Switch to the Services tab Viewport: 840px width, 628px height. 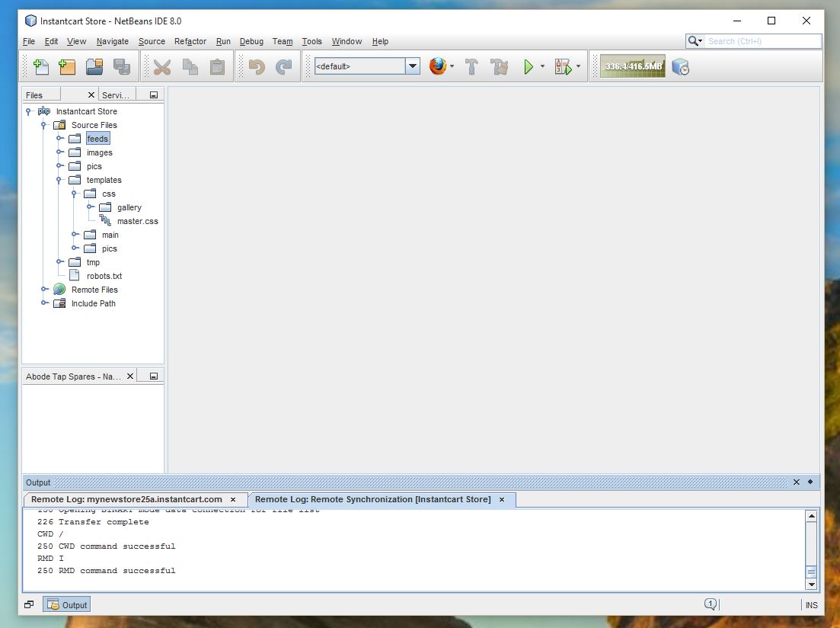[116, 95]
